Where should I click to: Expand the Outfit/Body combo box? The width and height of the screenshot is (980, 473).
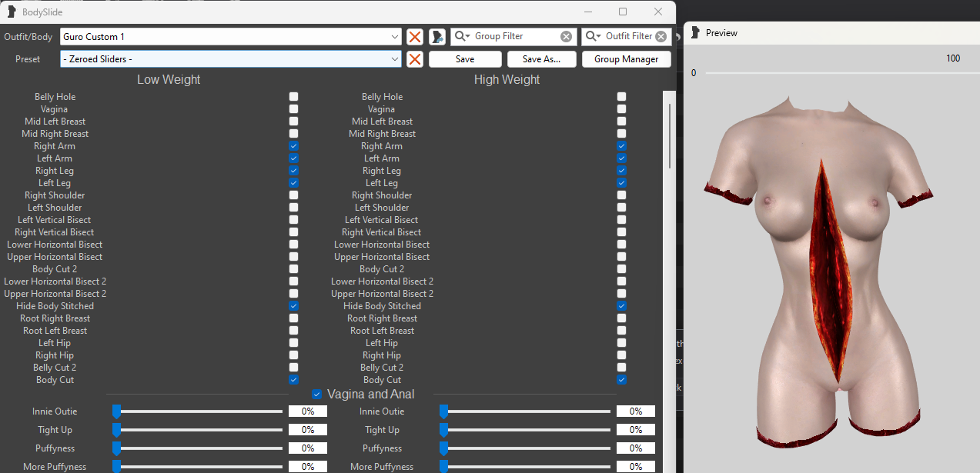395,36
